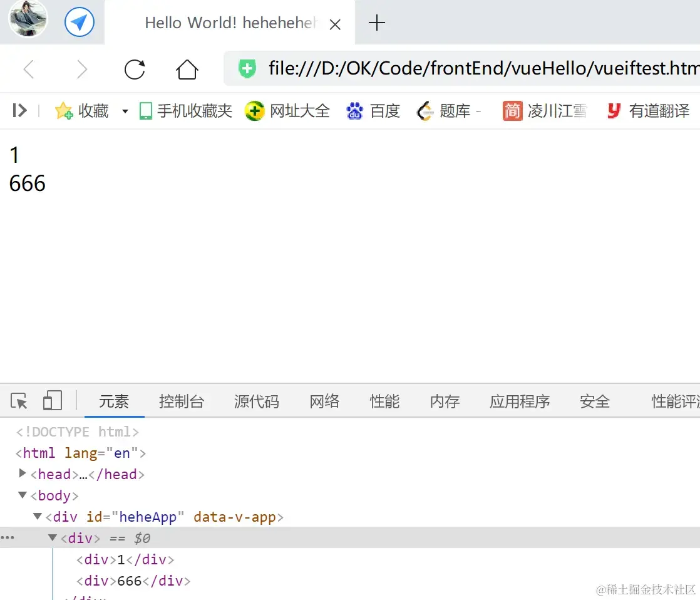Image resolution: width=700 pixels, height=600 pixels.
Task: Focus the address bar URL
Action: 483,68
